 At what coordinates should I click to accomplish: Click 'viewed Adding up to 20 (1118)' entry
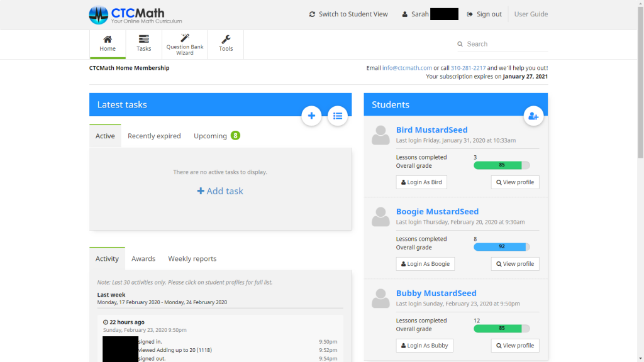coord(175,350)
